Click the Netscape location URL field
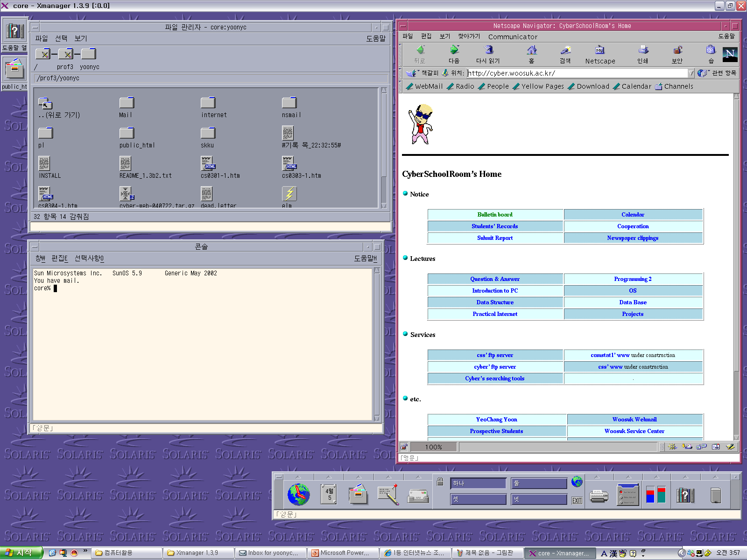The height and width of the screenshot is (560, 747). click(578, 73)
